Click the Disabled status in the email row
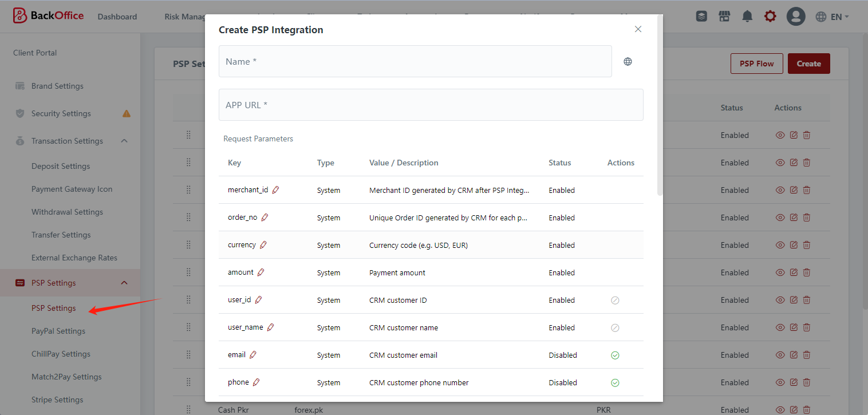The width and height of the screenshot is (868, 415). (563, 355)
